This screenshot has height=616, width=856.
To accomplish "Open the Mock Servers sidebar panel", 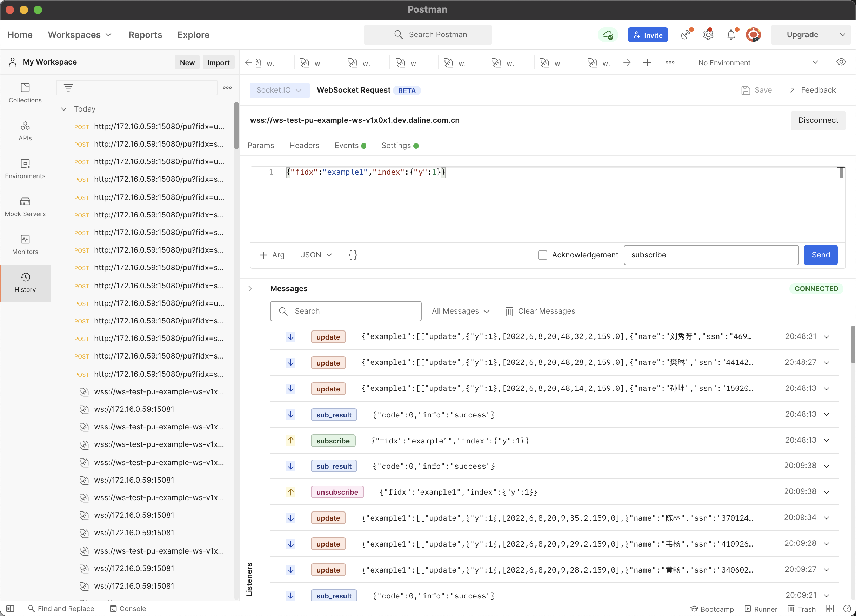I will click(25, 207).
